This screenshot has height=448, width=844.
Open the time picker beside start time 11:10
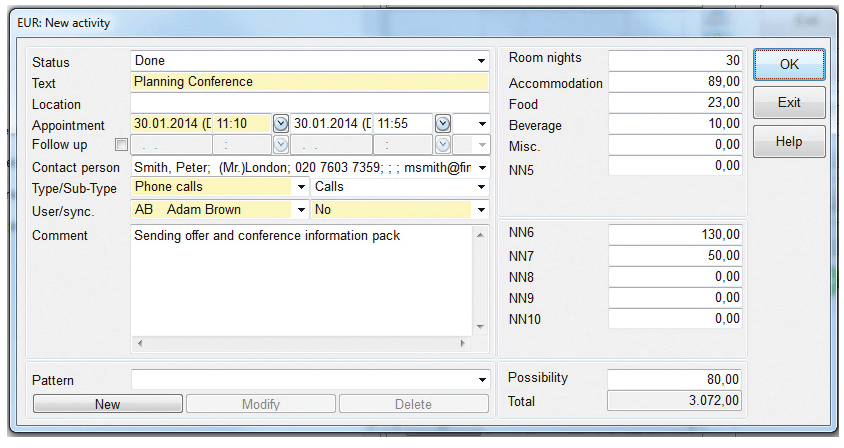[281, 124]
